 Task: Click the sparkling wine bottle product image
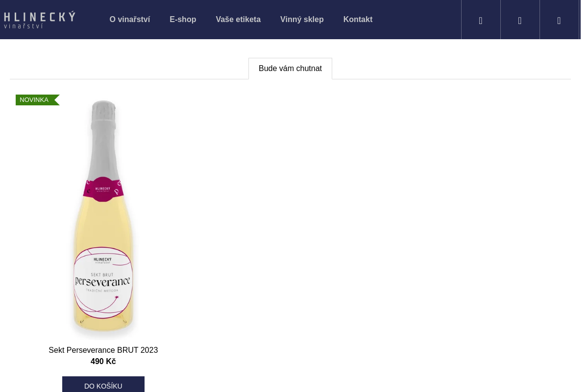pyautogui.click(x=103, y=218)
